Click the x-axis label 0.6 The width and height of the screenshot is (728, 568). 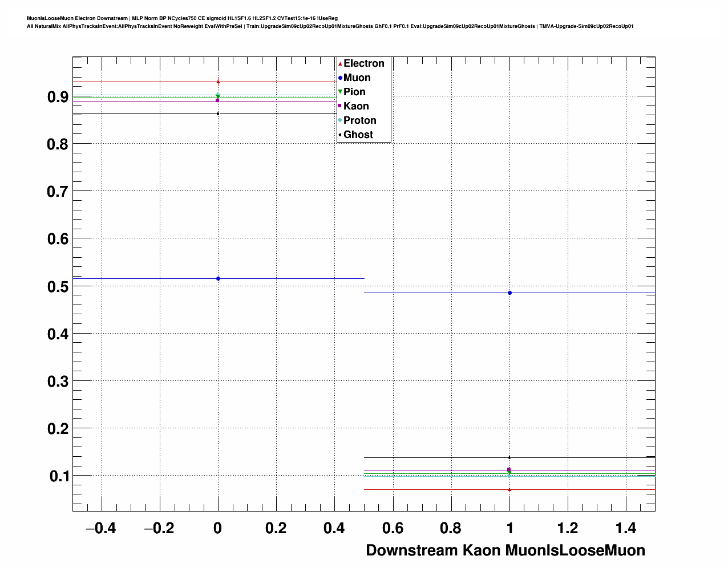[393, 529]
